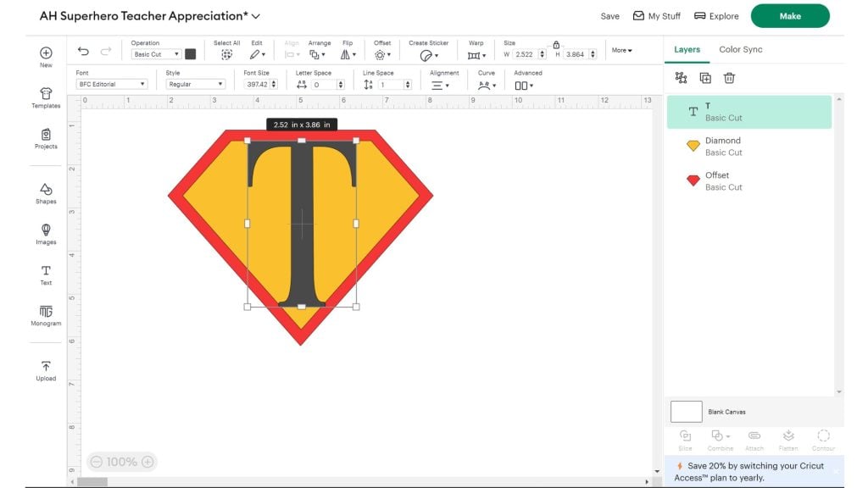Open the Edit pencil menu
Screen dimensions: 868x488
click(257, 54)
